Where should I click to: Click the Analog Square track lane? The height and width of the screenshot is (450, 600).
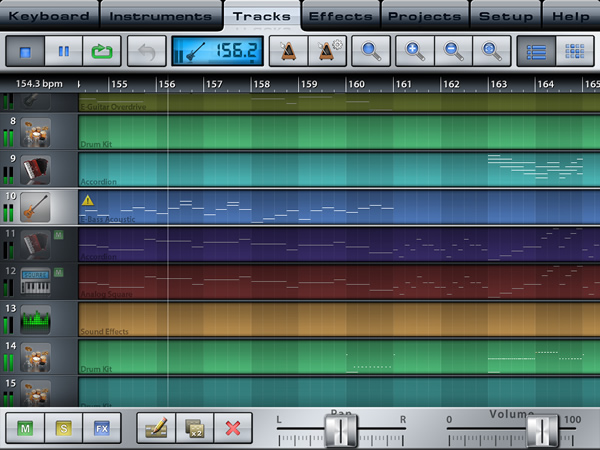(x=339, y=282)
